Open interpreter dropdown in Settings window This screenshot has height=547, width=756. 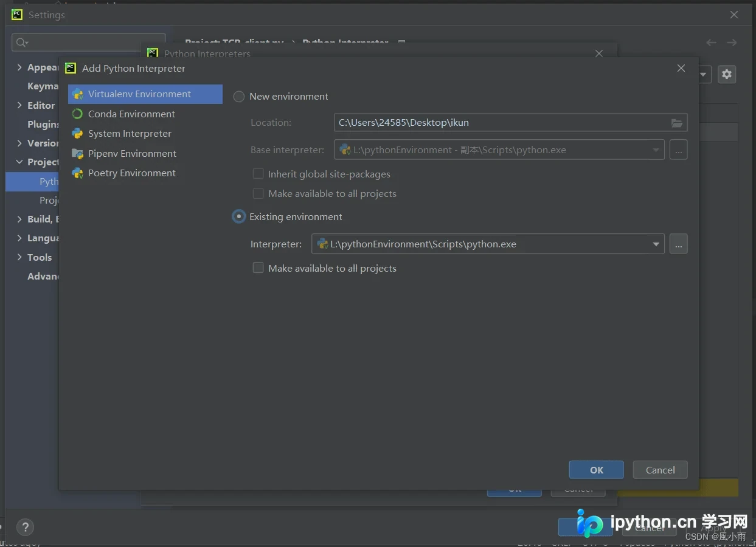pyautogui.click(x=705, y=74)
